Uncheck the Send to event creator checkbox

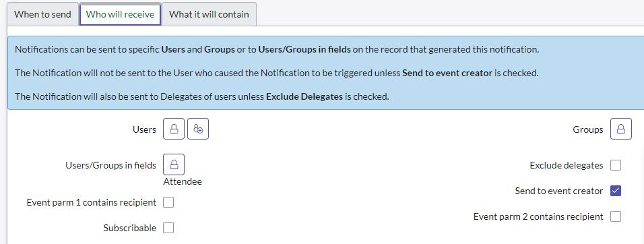pyautogui.click(x=616, y=191)
